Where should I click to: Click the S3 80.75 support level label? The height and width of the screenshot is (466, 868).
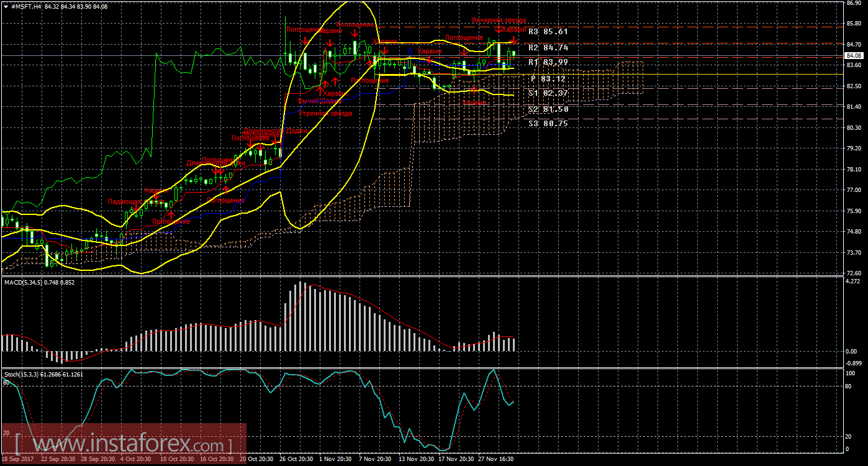[548, 124]
